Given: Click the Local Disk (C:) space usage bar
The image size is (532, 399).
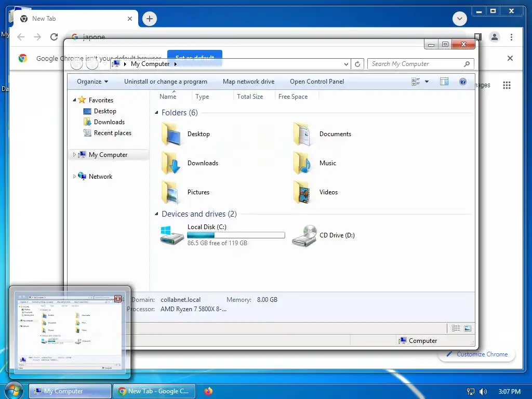Looking at the screenshot, I should point(236,235).
